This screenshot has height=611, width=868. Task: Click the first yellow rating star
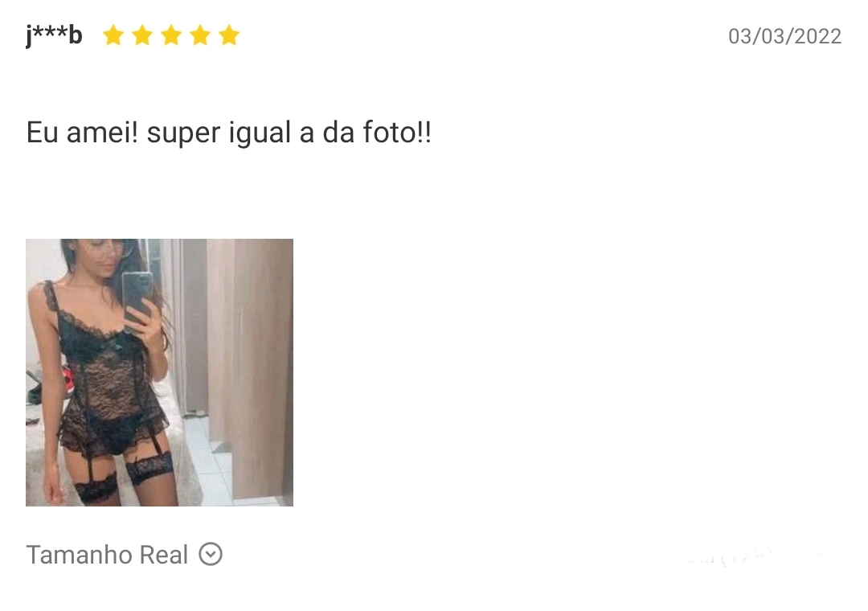(113, 35)
